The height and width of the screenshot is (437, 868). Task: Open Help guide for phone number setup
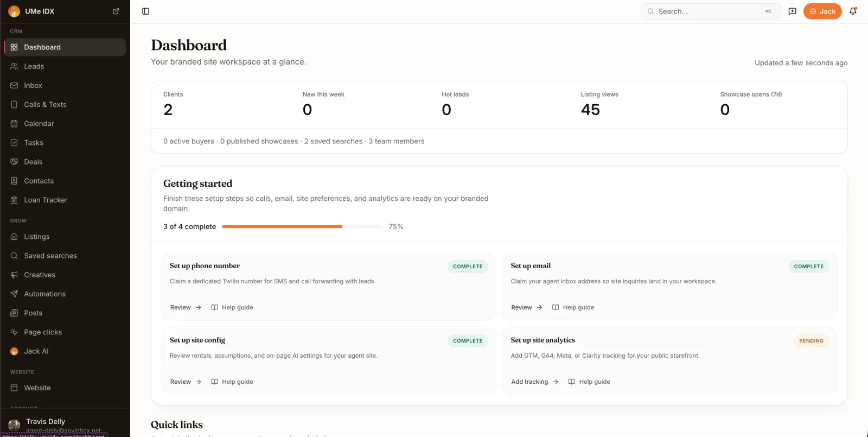pyautogui.click(x=232, y=307)
